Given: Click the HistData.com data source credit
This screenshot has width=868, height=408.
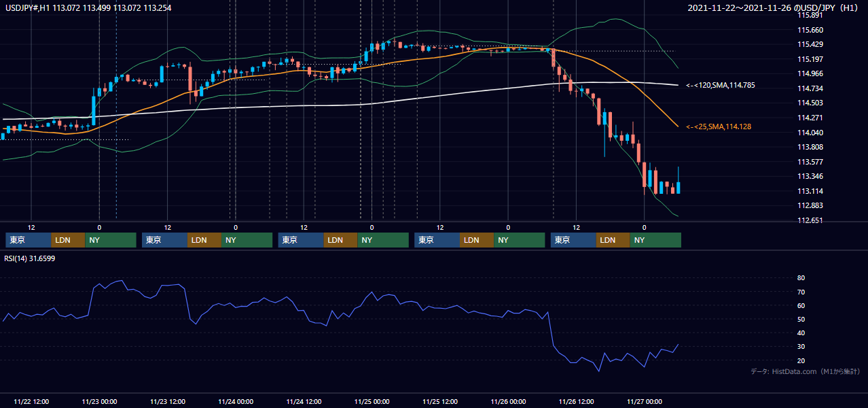Looking at the screenshot, I should point(806,371).
